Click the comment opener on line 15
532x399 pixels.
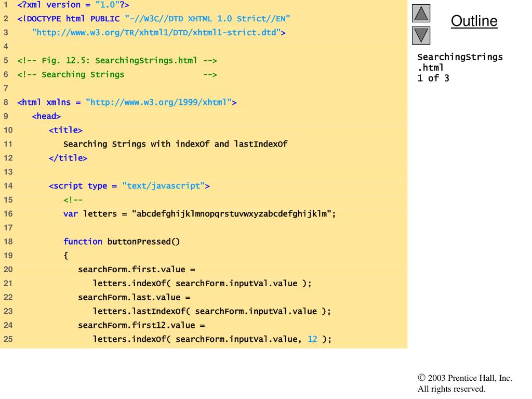tap(73, 200)
